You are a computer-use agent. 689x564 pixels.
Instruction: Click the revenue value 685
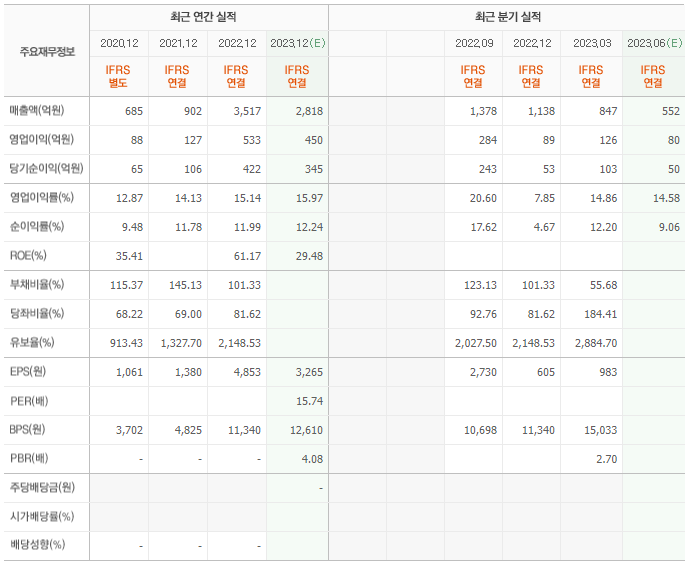click(x=134, y=111)
